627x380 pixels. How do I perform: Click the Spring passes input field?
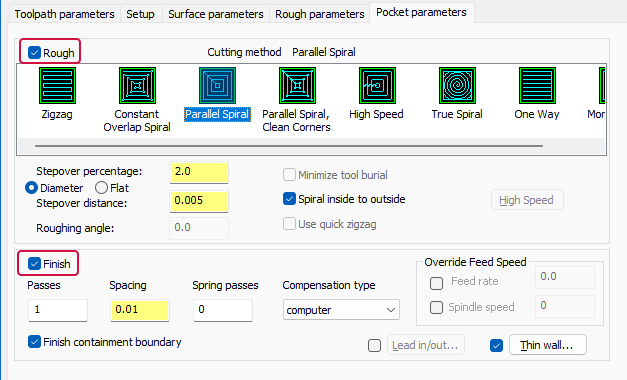tap(223, 310)
